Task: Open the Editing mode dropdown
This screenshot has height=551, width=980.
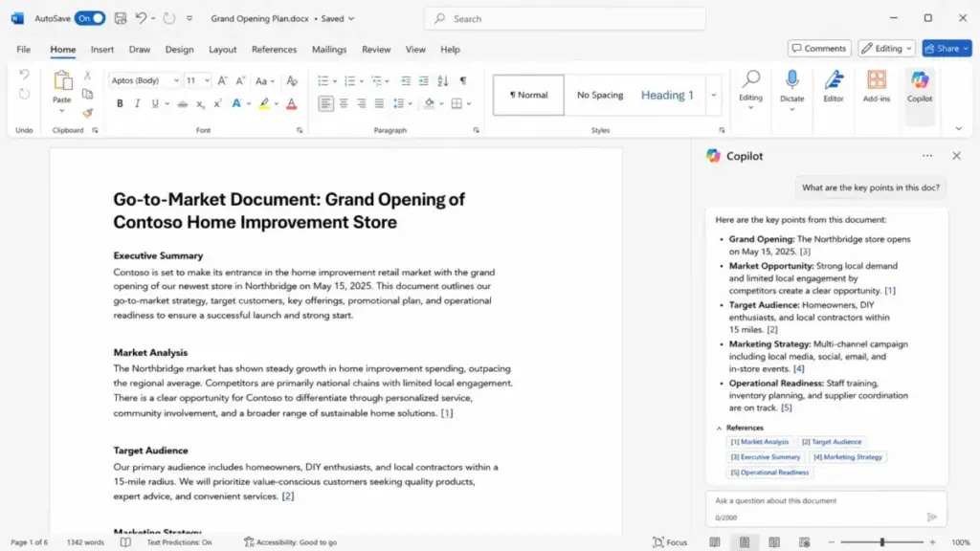Action: click(x=886, y=48)
